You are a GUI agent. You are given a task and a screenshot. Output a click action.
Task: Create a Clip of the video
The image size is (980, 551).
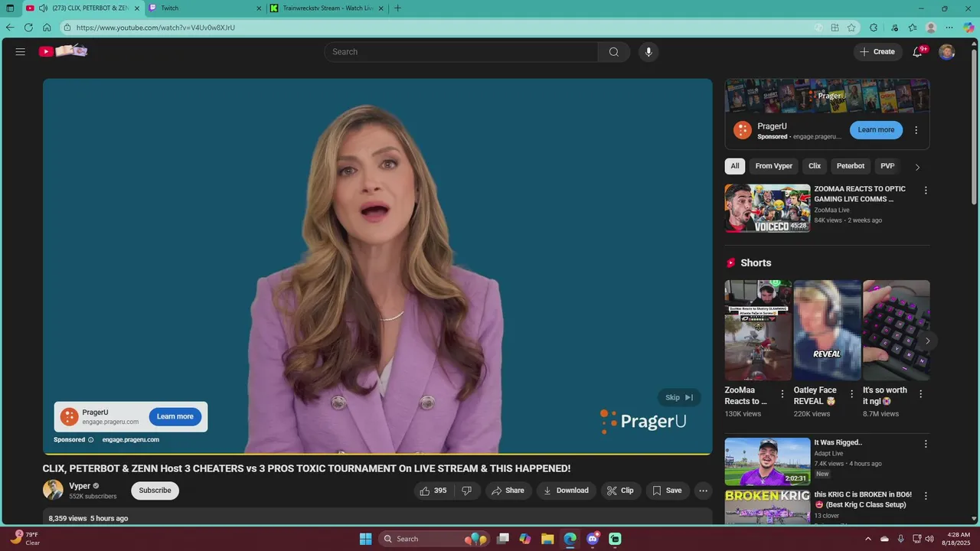tap(620, 491)
